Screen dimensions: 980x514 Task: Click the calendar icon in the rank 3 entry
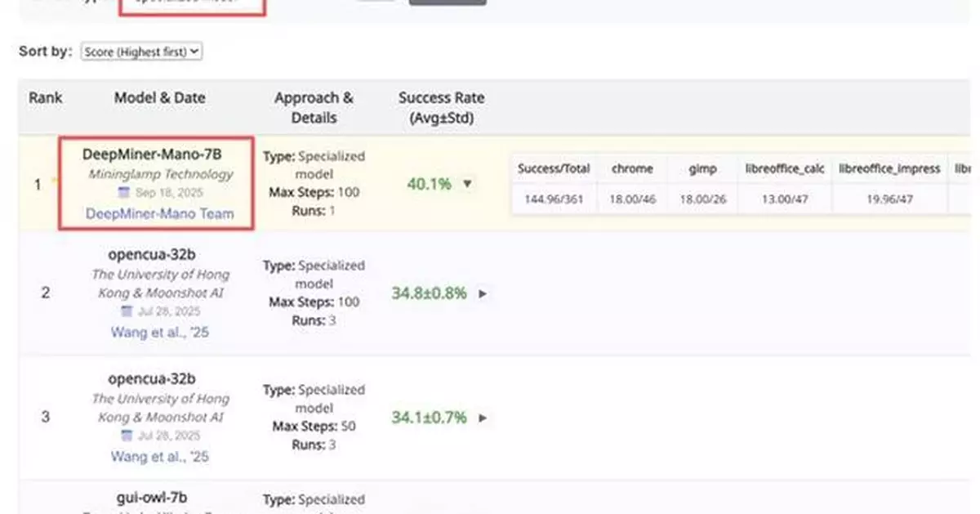click(x=127, y=436)
